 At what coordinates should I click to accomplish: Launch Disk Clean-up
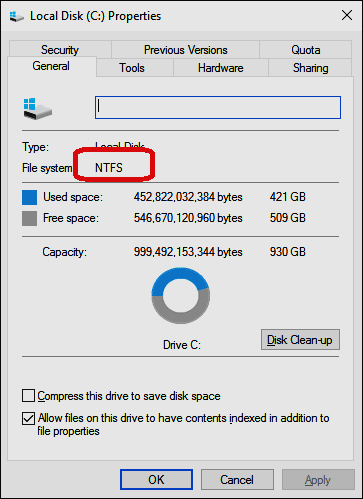[300, 340]
